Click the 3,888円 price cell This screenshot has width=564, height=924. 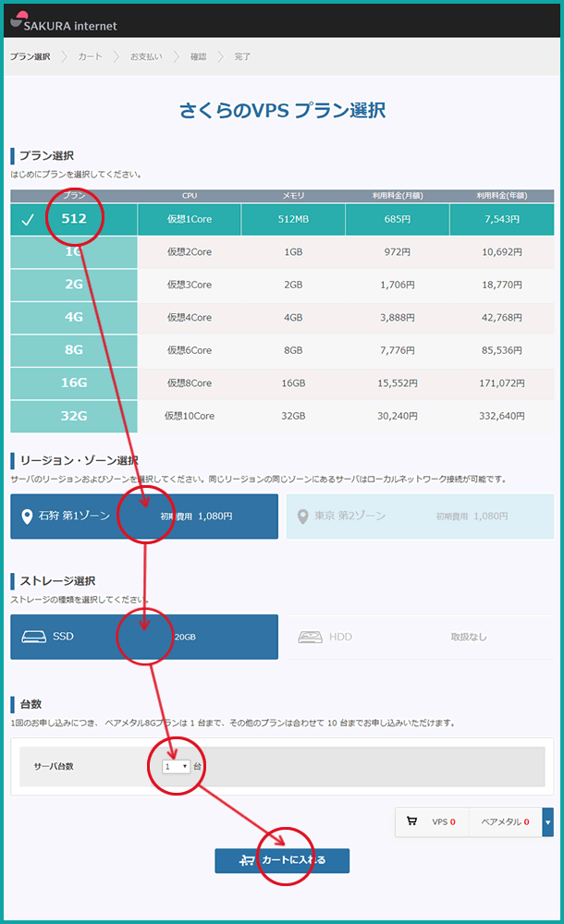pos(398,318)
